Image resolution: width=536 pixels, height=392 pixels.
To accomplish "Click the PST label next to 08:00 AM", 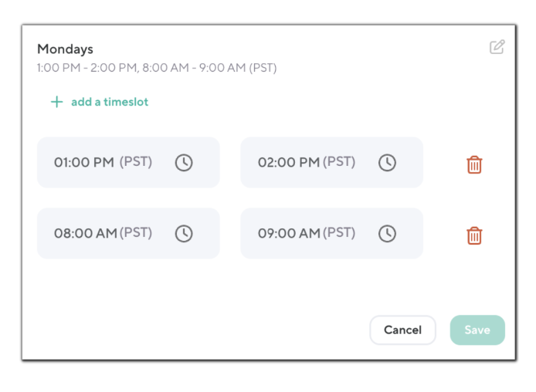I will 136,233.
